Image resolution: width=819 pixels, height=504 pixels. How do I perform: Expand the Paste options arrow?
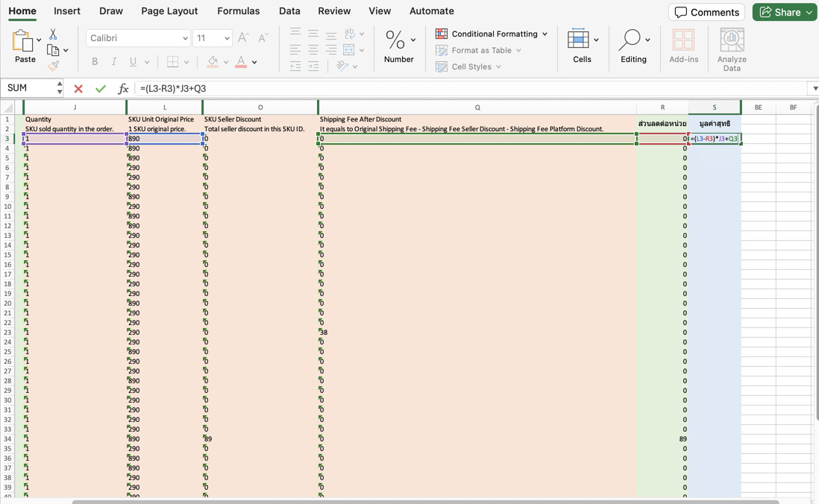tap(39, 40)
